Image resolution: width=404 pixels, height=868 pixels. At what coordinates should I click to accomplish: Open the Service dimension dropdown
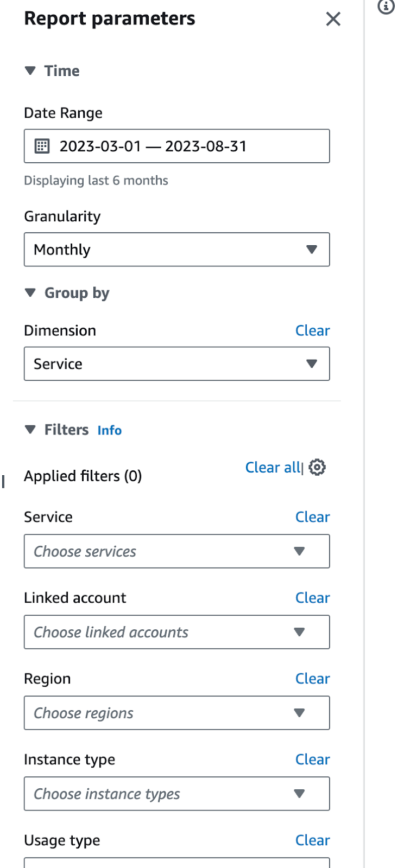(176, 363)
